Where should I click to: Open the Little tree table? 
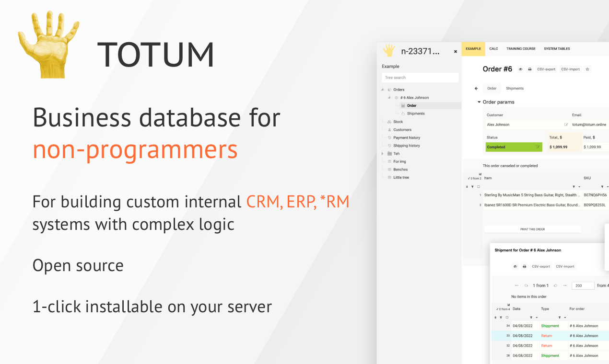click(401, 178)
